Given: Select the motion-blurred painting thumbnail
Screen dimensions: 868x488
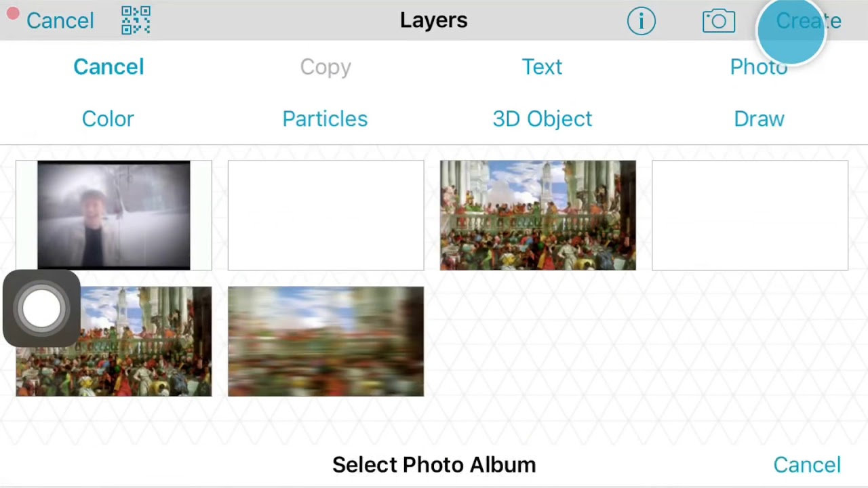Looking at the screenshot, I should point(325,342).
